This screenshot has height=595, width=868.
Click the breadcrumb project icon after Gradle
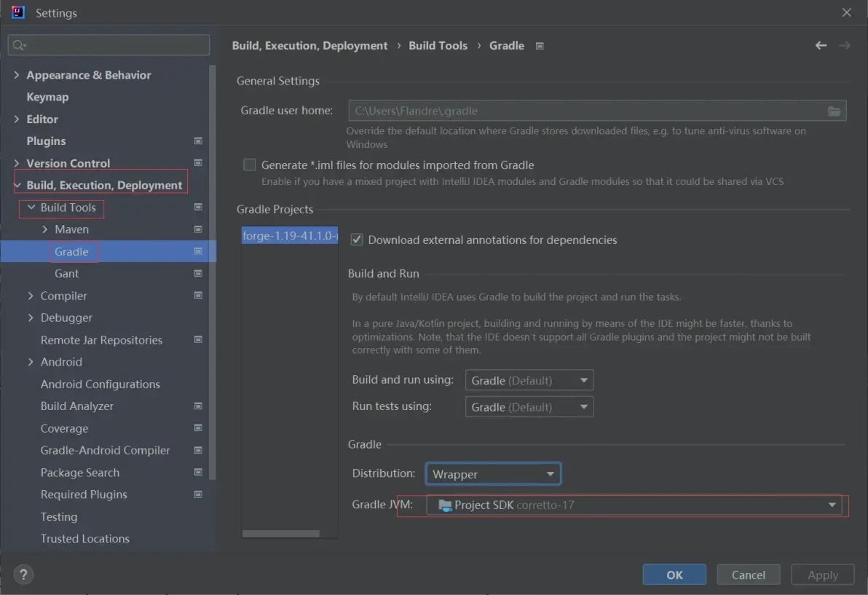tap(540, 46)
